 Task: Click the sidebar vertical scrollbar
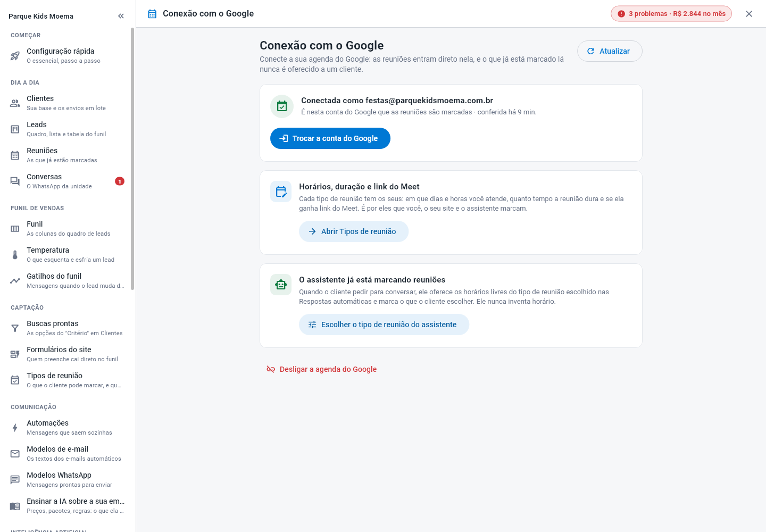[x=132, y=159]
